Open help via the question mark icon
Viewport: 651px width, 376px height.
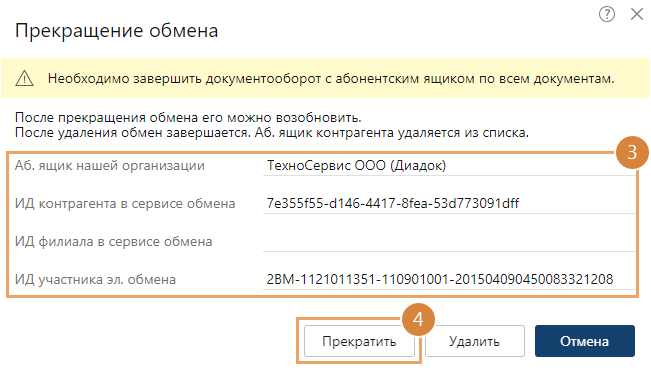[x=607, y=14]
